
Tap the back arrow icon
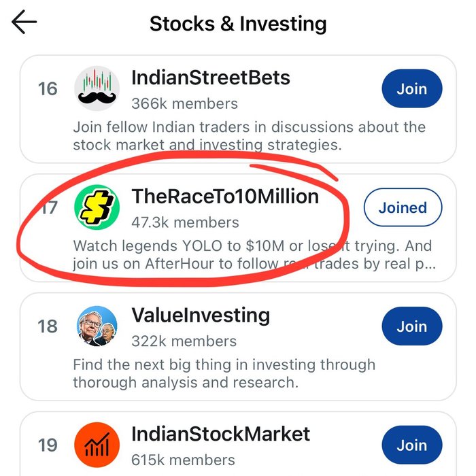tap(24, 22)
